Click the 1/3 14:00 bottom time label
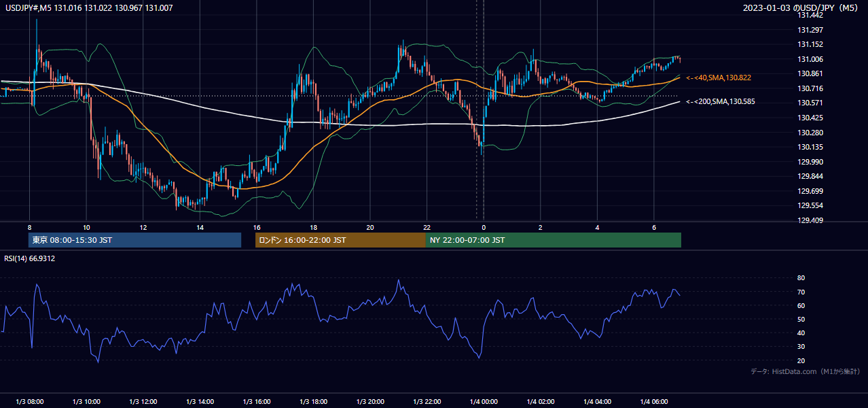Viewport: 868px width, 408px height. click(200, 402)
